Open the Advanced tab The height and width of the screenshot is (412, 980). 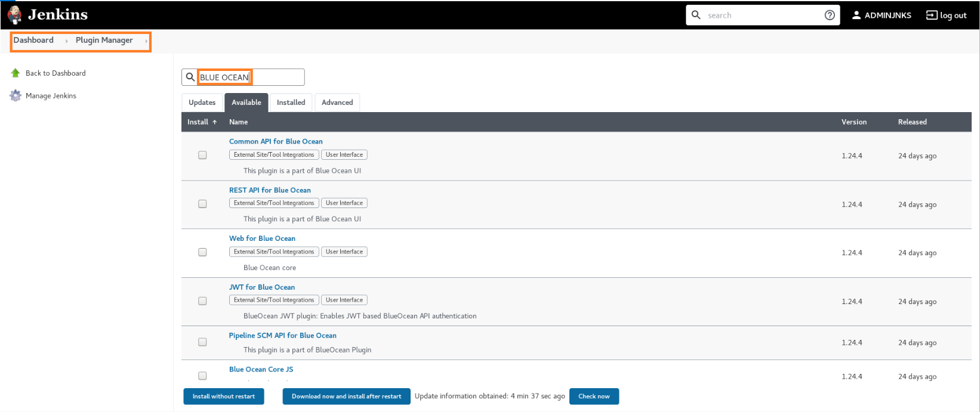coord(337,103)
